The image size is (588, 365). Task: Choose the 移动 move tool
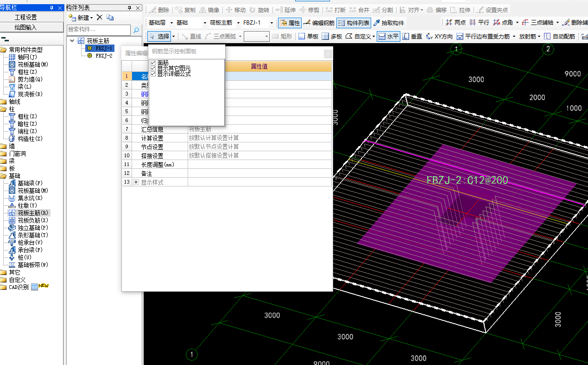pyautogui.click(x=235, y=10)
